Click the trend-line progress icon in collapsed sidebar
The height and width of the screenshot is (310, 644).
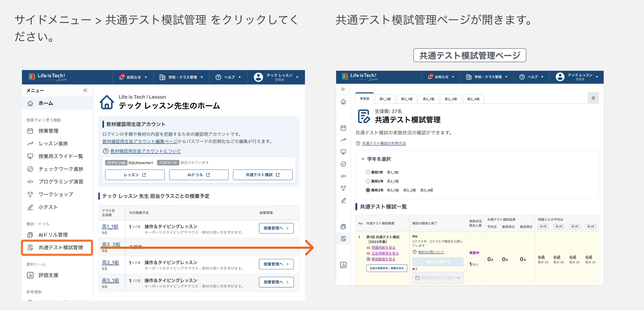(x=343, y=140)
